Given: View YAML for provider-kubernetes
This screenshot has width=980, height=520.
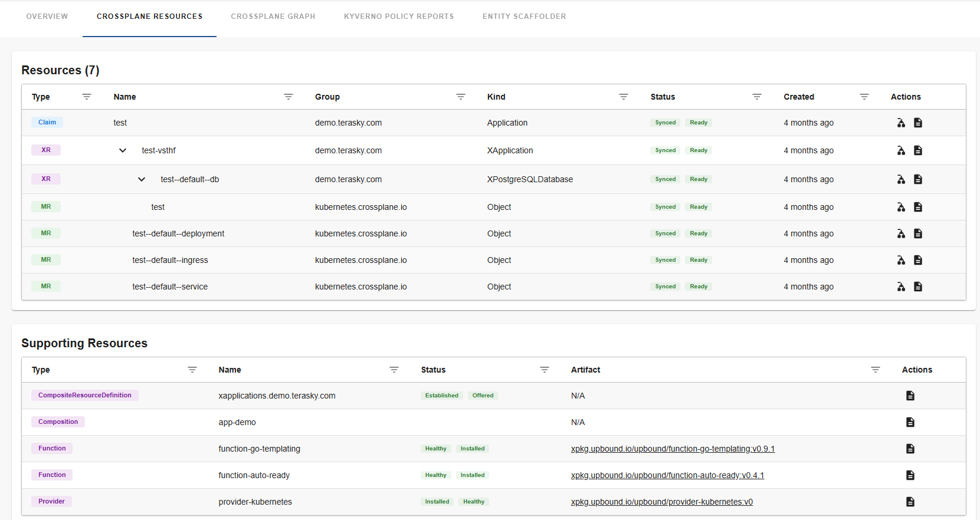Looking at the screenshot, I should [910, 502].
